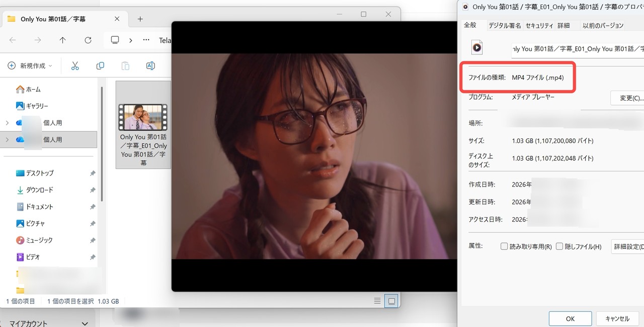Open the See more (…) menu in Explorer
644x327 pixels.
pos(145,40)
